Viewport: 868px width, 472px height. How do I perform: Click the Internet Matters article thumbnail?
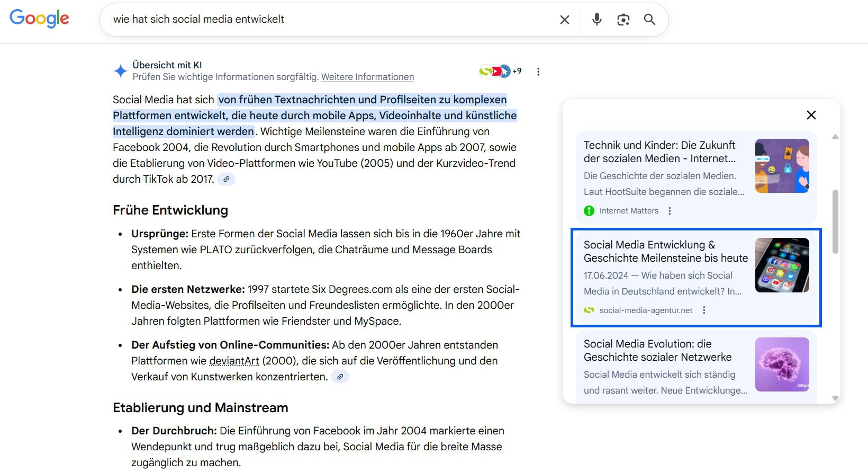tap(782, 166)
